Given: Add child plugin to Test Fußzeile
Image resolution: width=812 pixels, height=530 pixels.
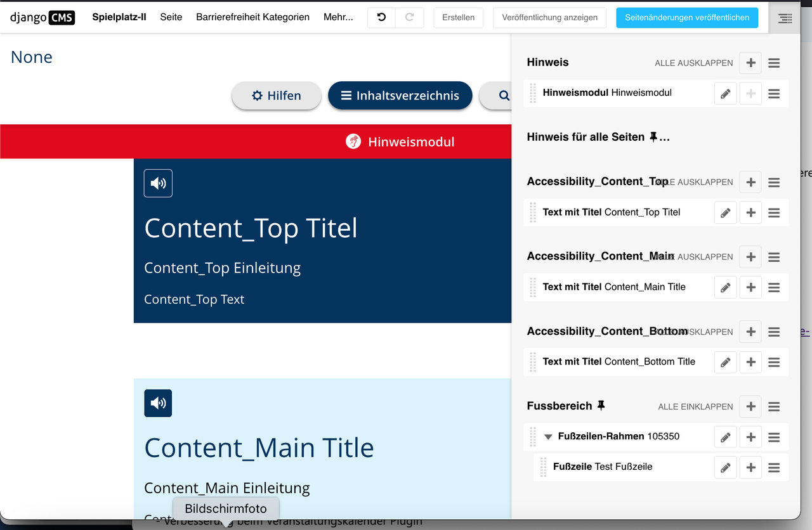Looking at the screenshot, I should coord(750,467).
